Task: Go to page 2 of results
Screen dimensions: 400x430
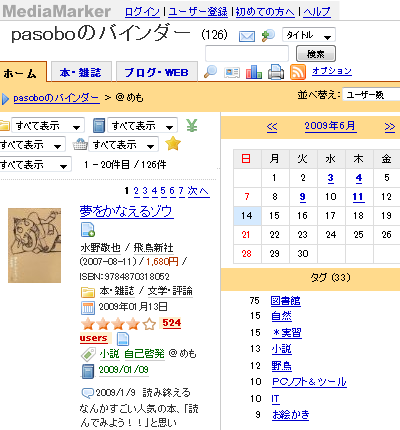Action: pyautogui.click(x=136, y=191)
